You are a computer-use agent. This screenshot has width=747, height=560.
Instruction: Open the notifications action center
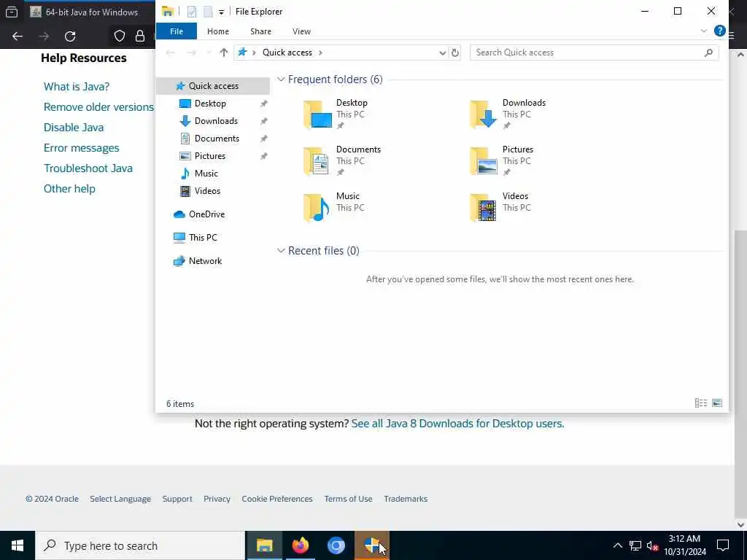[x=723, y=545]
